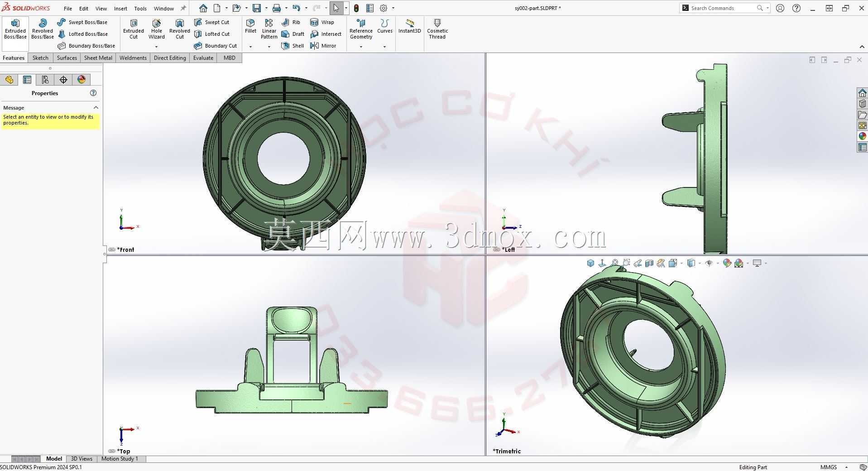The image size is (868, 471).
Task: Activate the Mirror feature
Action: point(323,46)
